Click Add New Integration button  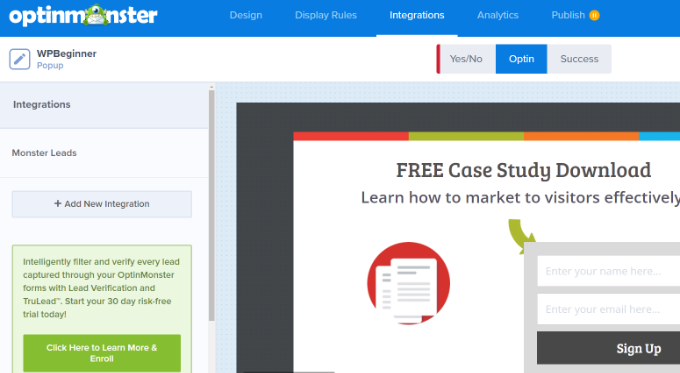(x=102, y=204)
